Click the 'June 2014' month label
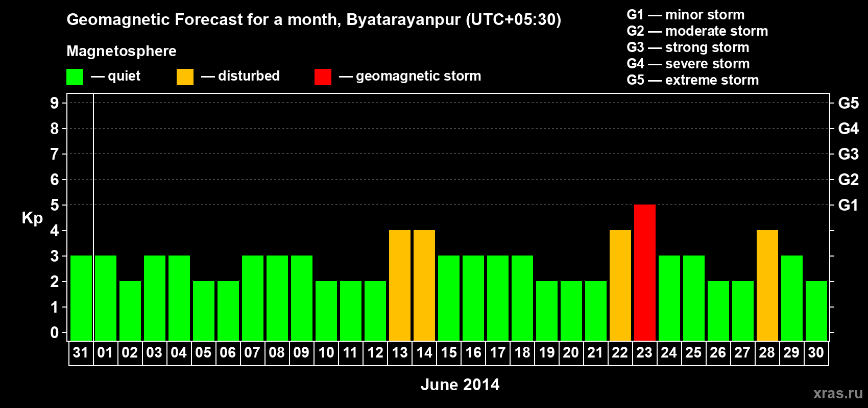Viewport: 868px width, 408px height. pyautogui.click(x=460, y=385)
